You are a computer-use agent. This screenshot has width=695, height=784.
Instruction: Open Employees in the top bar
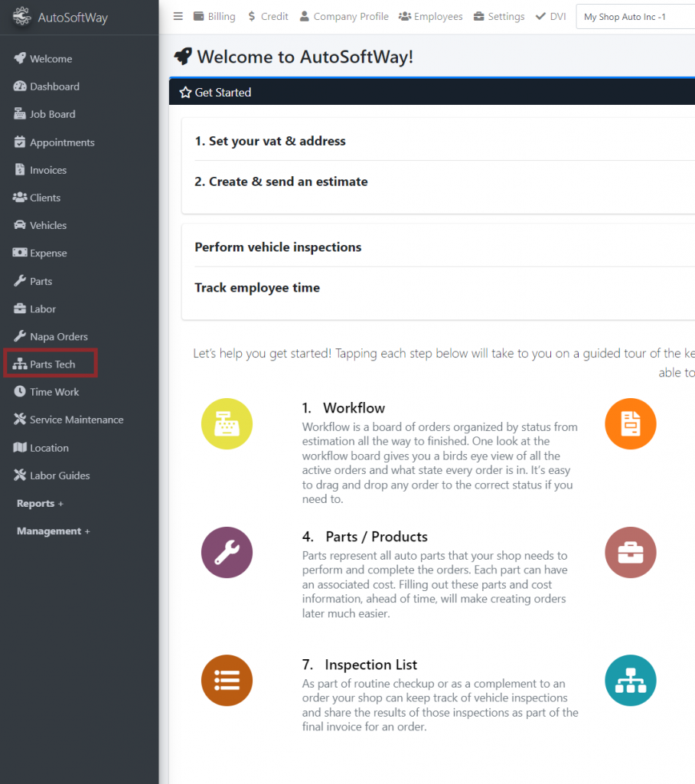point(430,17)
